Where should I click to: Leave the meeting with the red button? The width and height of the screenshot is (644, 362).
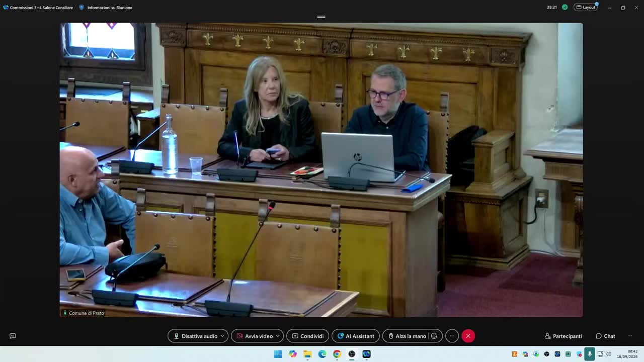pos(468,336)
